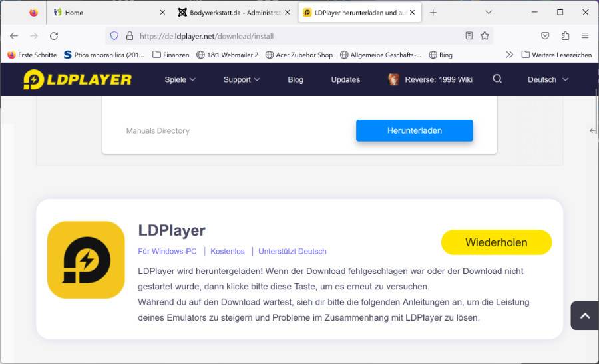Open the Finanzen bookmarks folder
Screen dimensions: 599x364
[x=171, y=55]
